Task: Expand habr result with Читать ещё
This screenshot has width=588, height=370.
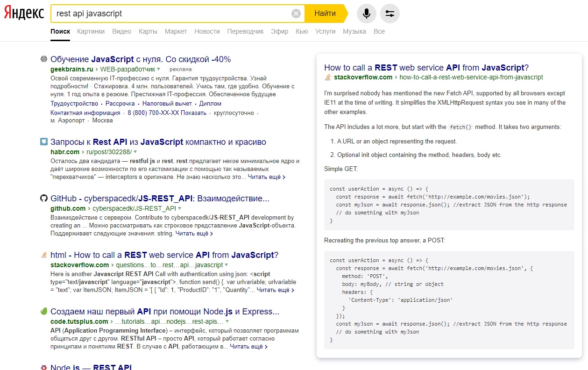Action: tap(267, 177)
